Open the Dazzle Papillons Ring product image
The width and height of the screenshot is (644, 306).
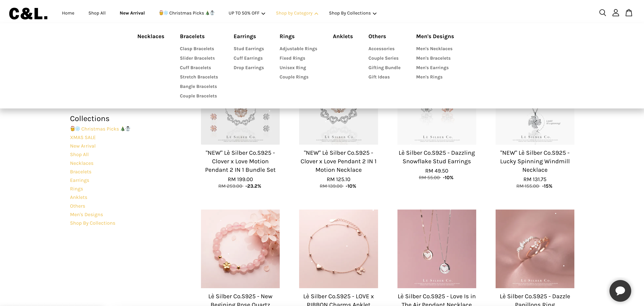tap(535, 249)
